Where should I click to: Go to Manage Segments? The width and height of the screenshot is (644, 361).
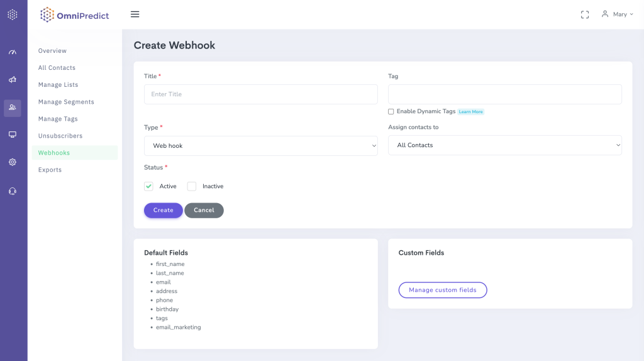pyautogui.click(x=66, y=102)
